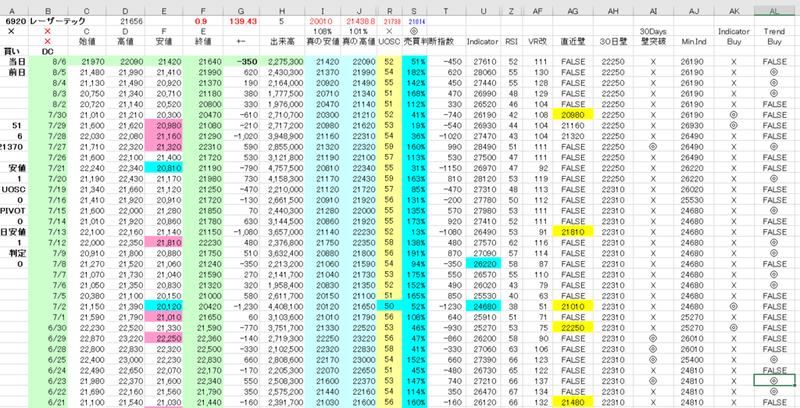This screenshot has height=408, width=800.
Task: Click the cyan UOSC 50 cell in 7/2 row
Action: coord(389,307)
